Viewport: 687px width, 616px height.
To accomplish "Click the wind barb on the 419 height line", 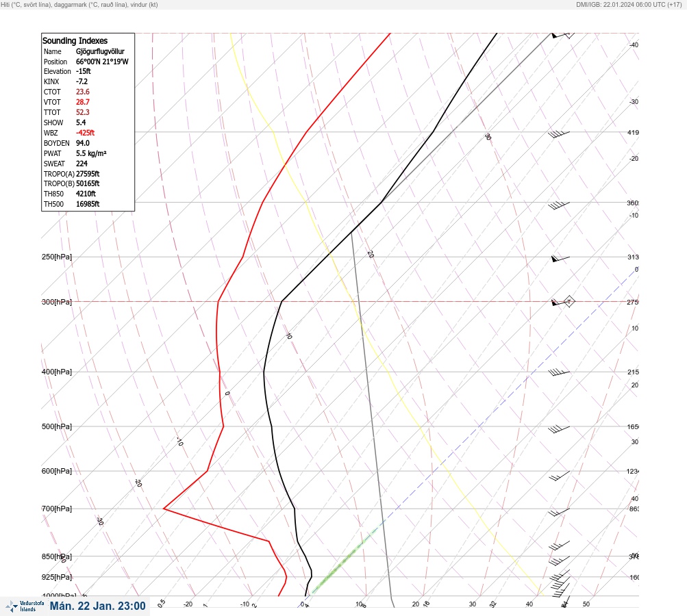I will point(559,134).
